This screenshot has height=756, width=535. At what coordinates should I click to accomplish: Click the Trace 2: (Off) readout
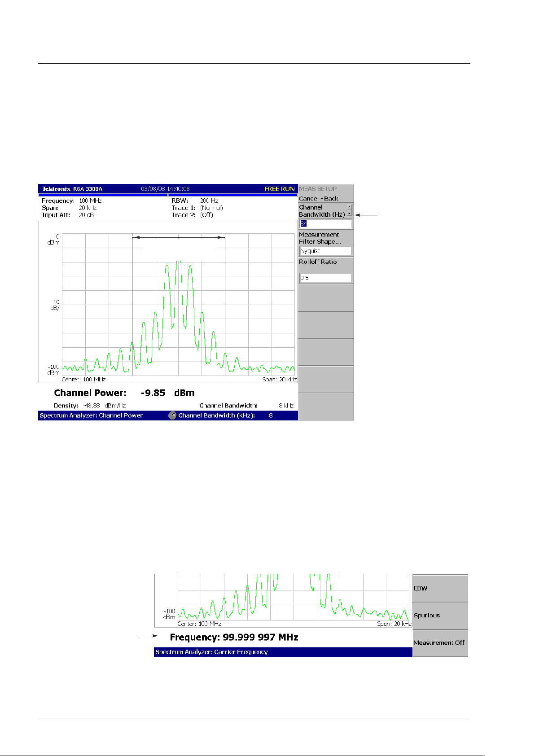[x=192, y=215]
